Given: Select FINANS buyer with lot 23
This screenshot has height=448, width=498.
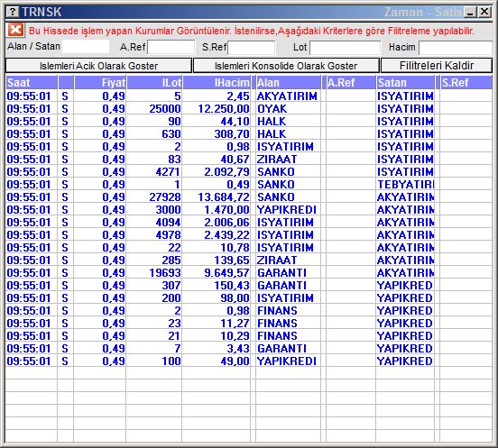Looking at the screenshot, I should pos(277,324).
